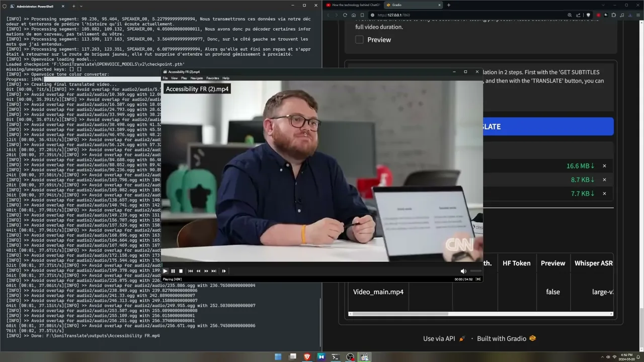Open the taskbar clock showing 6:52 PM
This screenshot has width=644, height=362.
(x=627, y=357)
